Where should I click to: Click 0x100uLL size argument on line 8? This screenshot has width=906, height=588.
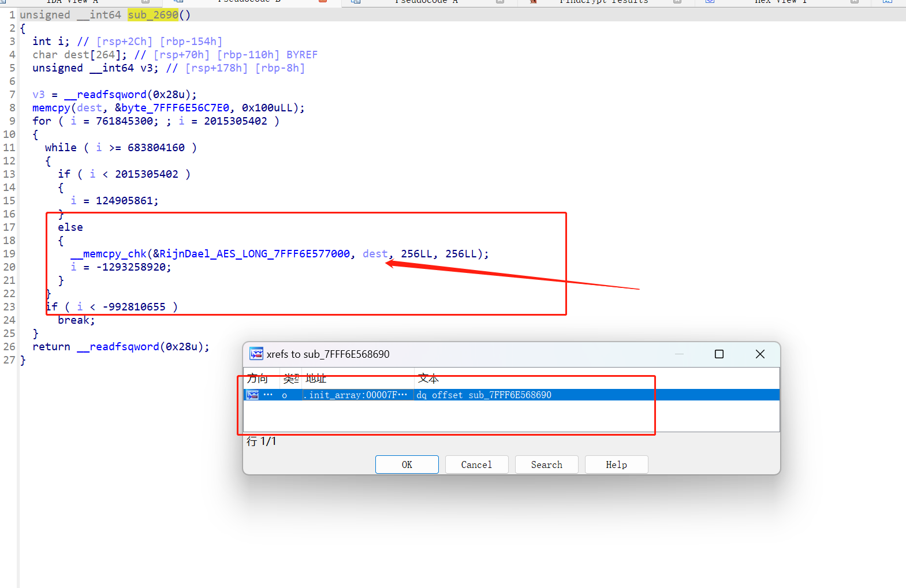click(267, 108)
